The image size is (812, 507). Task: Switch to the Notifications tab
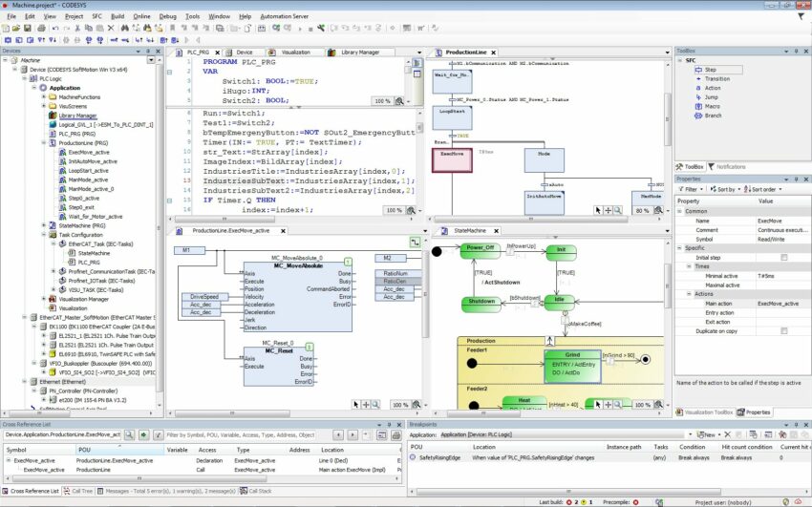point(727,166)
